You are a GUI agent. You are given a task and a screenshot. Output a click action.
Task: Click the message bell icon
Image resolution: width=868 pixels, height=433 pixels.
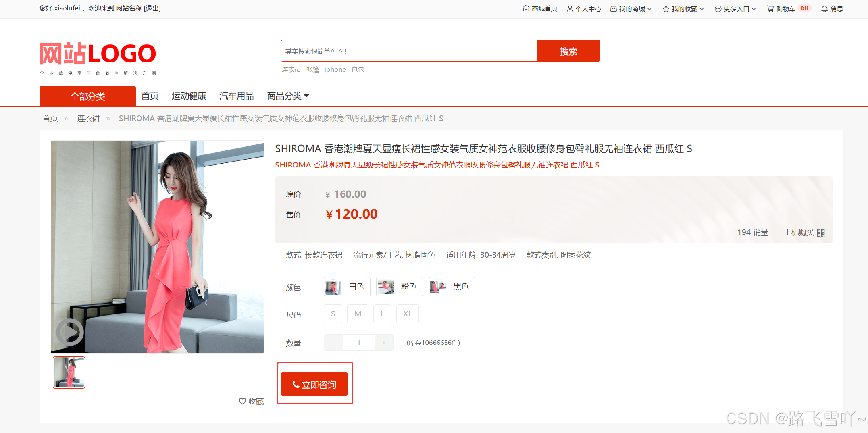(x=824, y=8)
